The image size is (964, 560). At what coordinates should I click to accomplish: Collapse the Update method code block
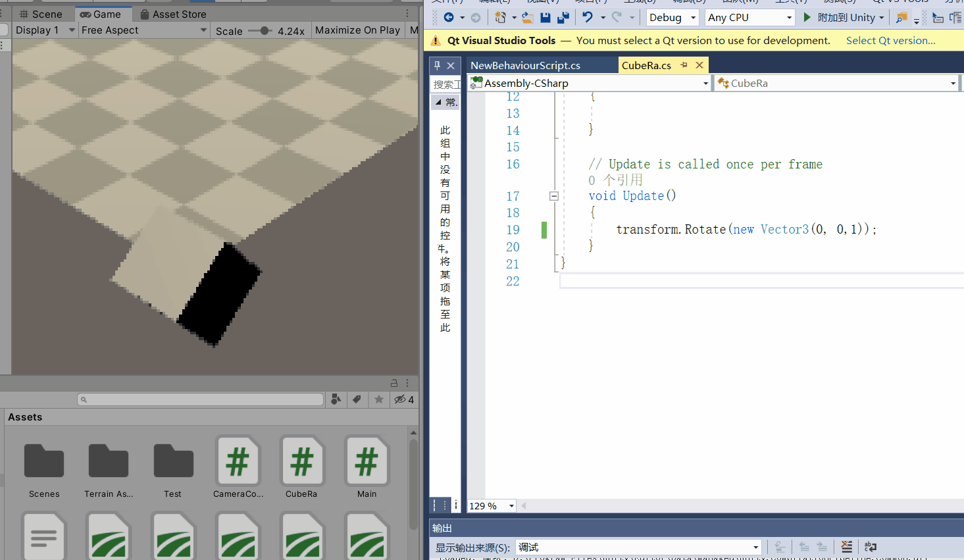tap(554, 196)
